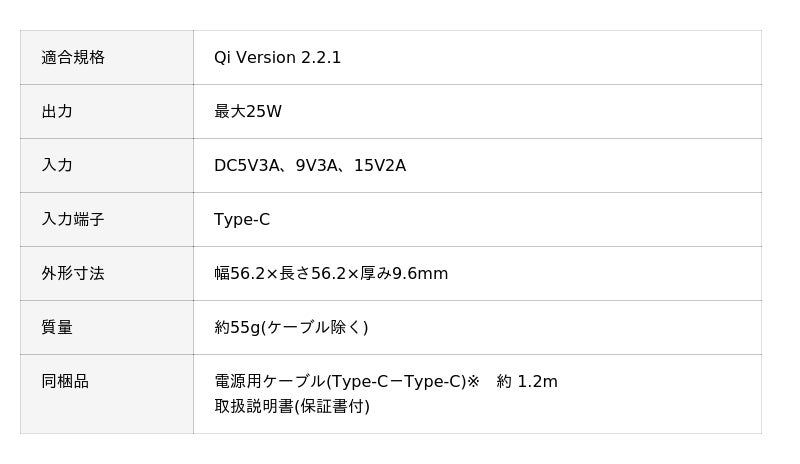The width and height of the screenshot is (800, 464).
Task: Click the 外形寸法 row label
Action: tap(73, 274)
